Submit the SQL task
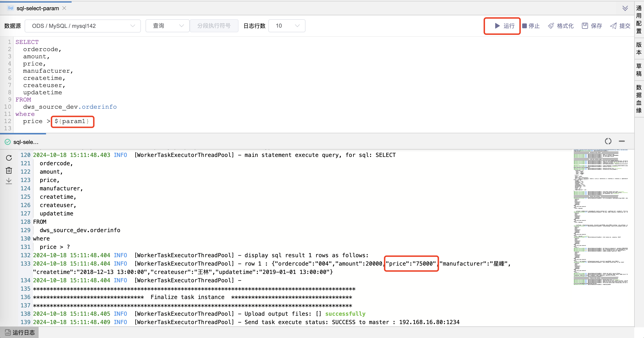 point(620,26)
